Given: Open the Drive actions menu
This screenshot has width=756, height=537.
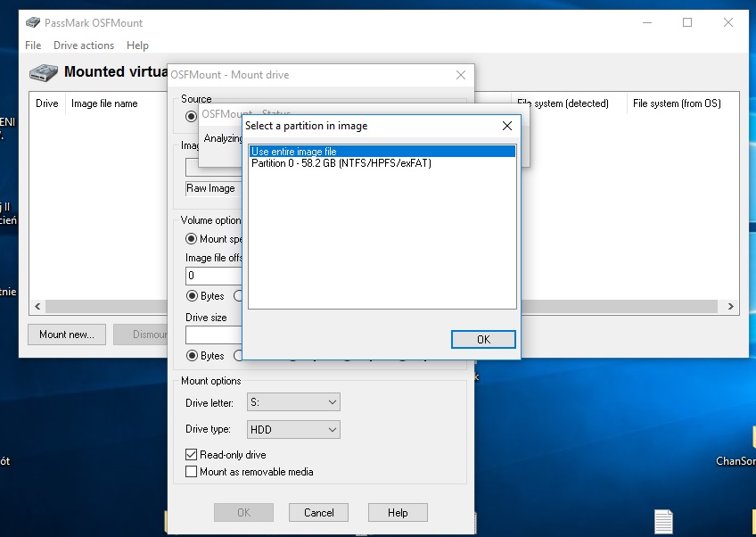Looking at the screenshot, I should (x=84, y=45).
